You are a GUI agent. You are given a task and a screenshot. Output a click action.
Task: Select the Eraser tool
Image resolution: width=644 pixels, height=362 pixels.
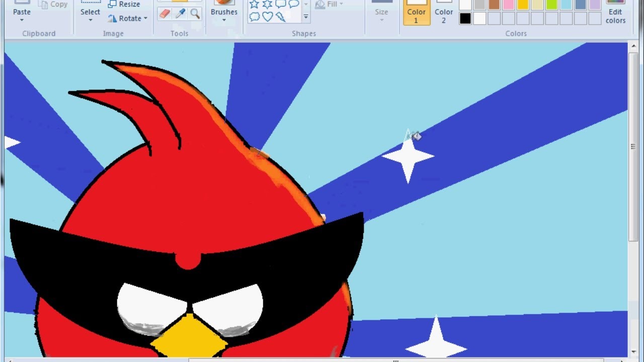(165, 14)
